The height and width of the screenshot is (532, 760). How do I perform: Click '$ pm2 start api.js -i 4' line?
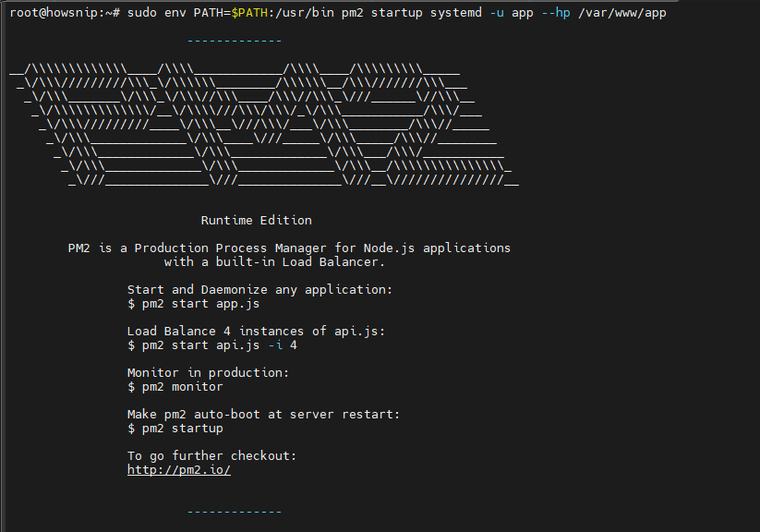point(211,345)
